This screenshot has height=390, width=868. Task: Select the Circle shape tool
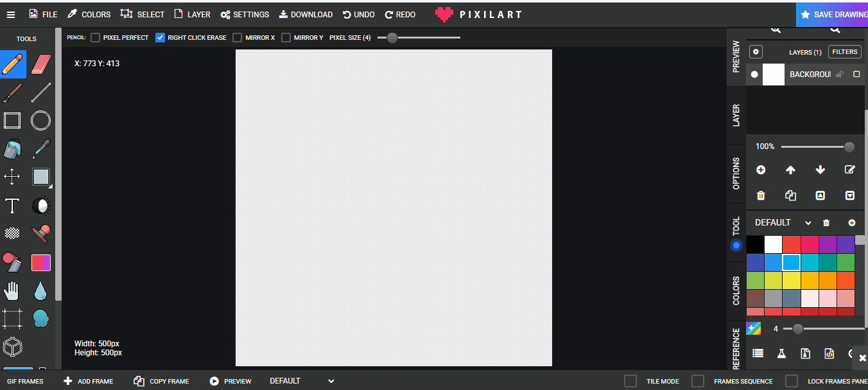(40, 121)
